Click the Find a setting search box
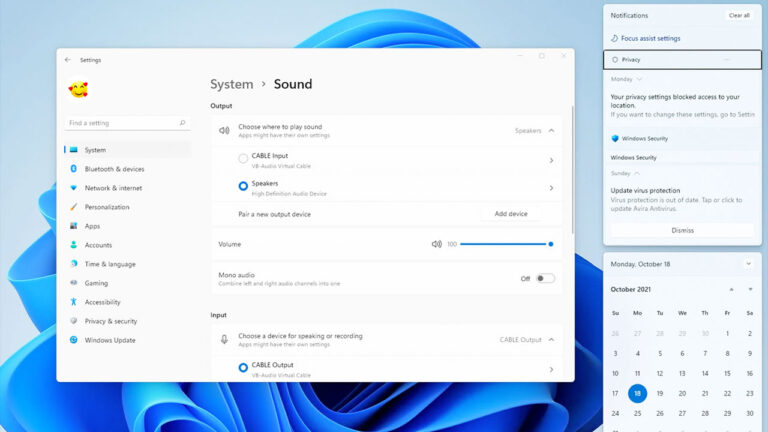 point(127,123)
